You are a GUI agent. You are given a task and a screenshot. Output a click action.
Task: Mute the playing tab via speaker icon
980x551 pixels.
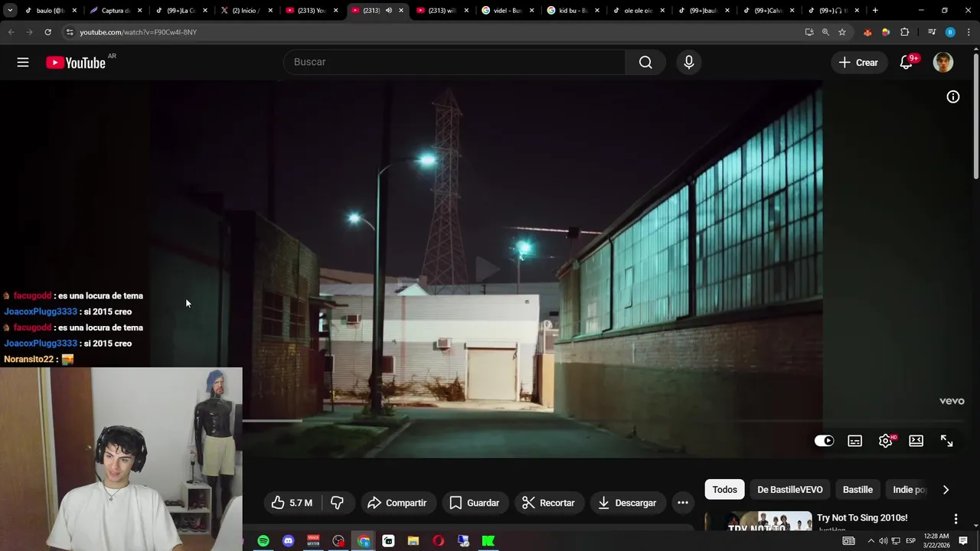pos(388,11)
